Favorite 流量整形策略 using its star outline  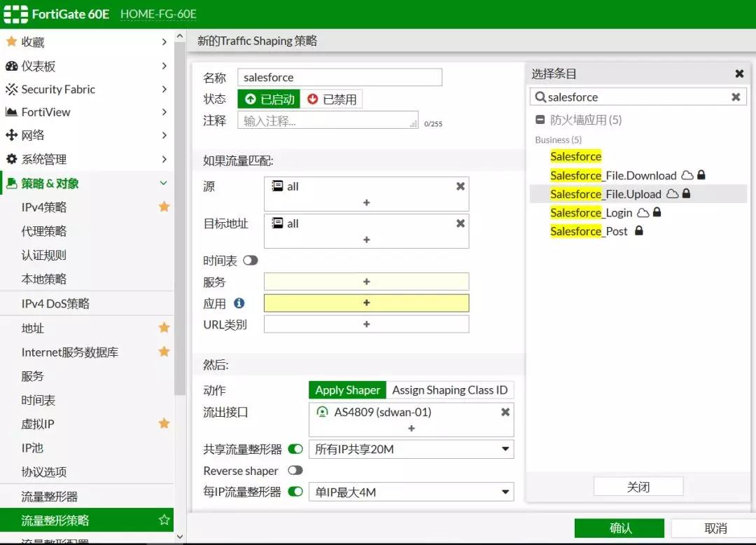[x=164, y=520]
